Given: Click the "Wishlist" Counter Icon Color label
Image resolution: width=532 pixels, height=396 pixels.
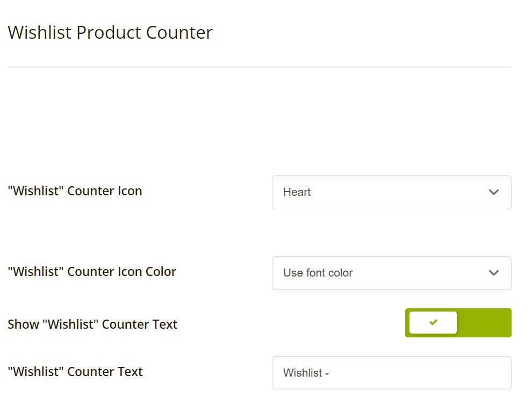Looking at the screenshot, I should (x=92, y=272).
